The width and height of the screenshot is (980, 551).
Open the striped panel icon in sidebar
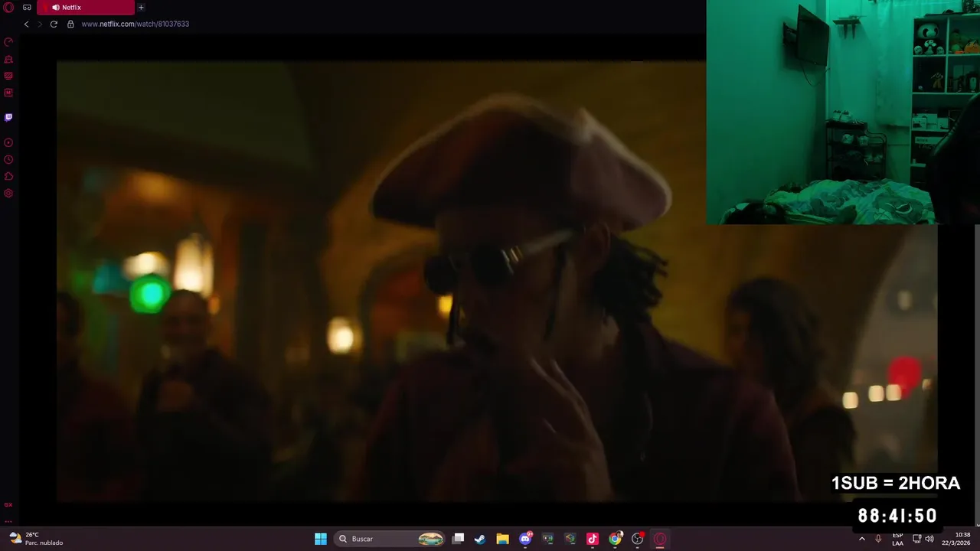pos(8,76)
